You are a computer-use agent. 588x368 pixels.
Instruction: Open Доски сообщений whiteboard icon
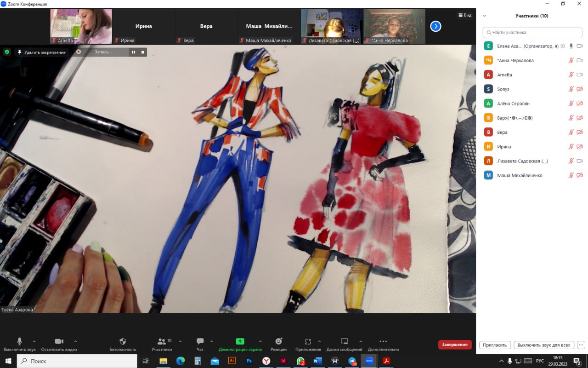[345, 342]
